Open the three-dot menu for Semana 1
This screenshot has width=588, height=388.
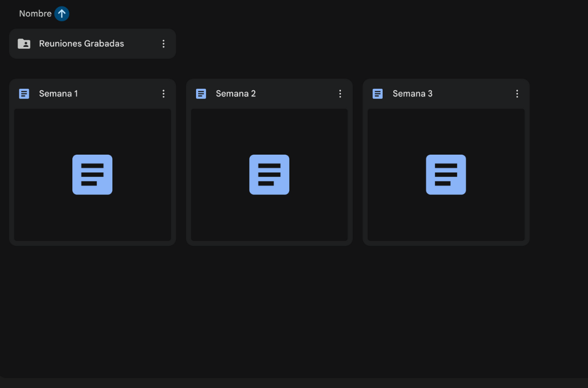(163, 94)
